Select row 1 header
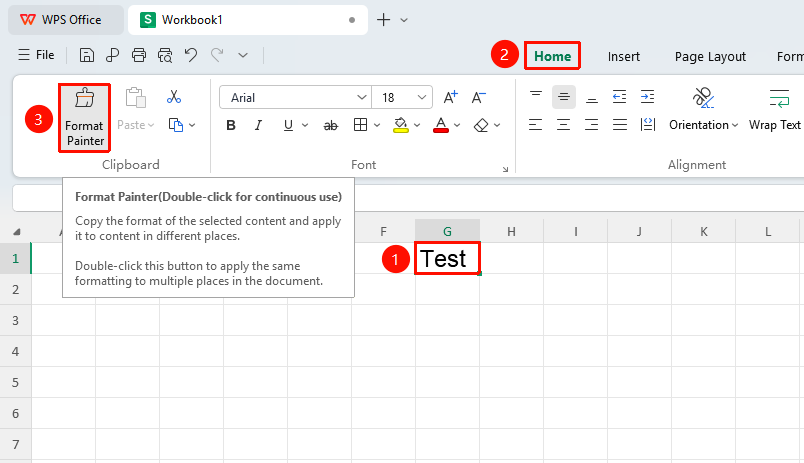 coord(15,258)
